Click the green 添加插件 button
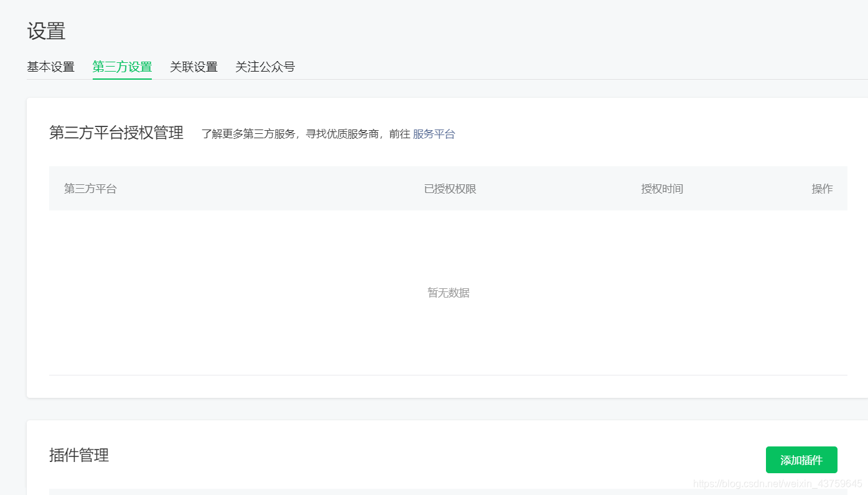868x495 pixels. click(x=801, y=460)
